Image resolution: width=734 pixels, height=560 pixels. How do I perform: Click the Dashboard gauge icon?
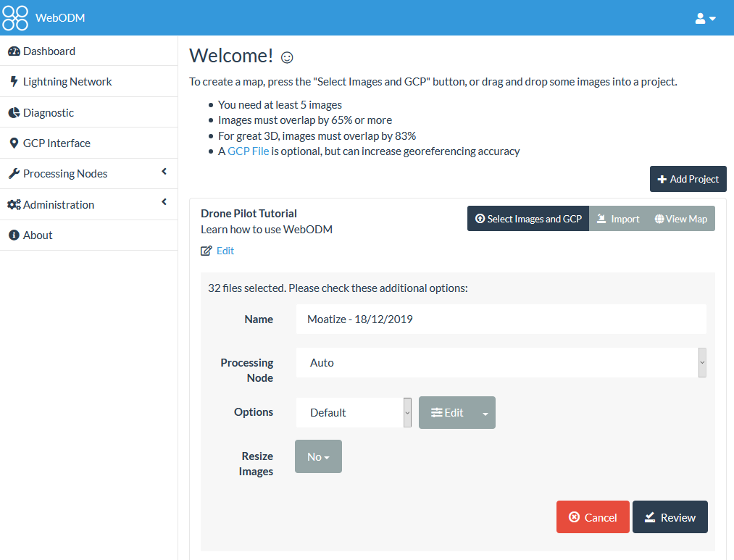coord(14,51)
